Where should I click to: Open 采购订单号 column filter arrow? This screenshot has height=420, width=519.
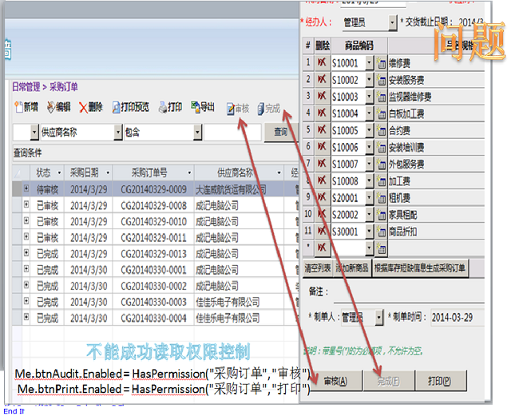click(189, 172)
